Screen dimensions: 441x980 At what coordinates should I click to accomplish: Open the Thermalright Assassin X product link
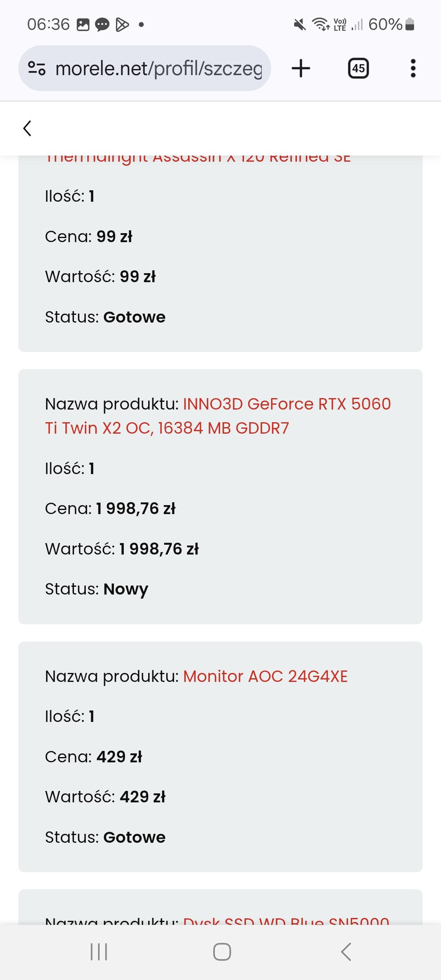coord(198,158)
